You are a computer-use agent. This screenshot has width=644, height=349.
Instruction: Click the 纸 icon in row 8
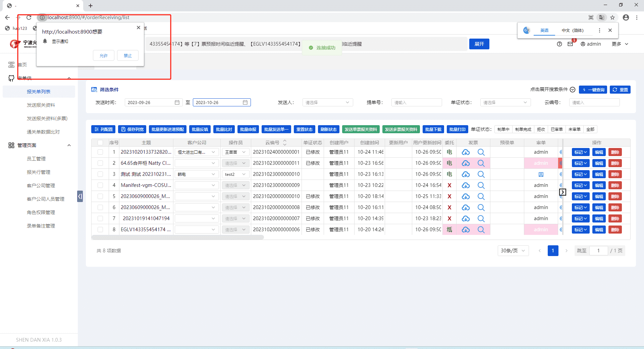click(x=449, y=230)
